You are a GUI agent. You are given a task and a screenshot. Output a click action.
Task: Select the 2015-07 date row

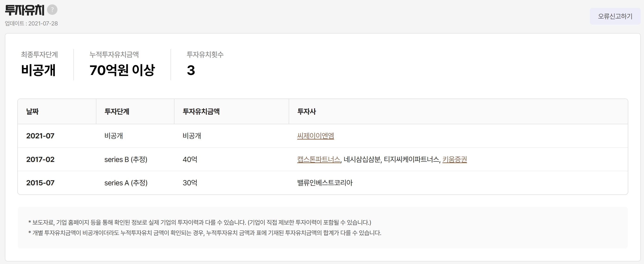40,183
